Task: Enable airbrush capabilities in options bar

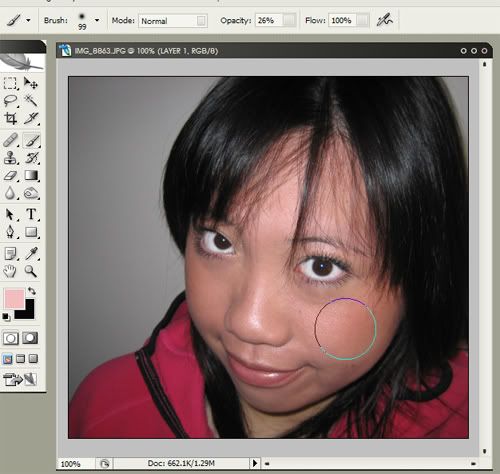Action: point(385,20)
